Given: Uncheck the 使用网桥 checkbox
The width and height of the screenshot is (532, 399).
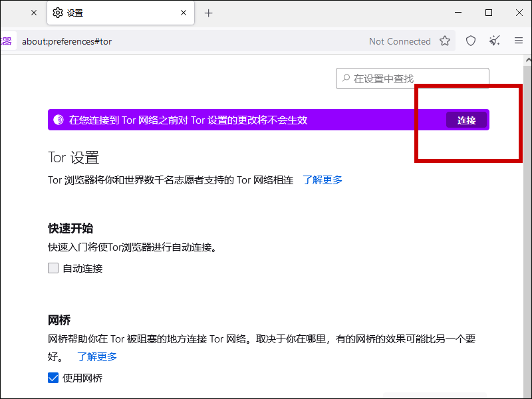Looking at the screenshot, I should (x=53, y=378).
